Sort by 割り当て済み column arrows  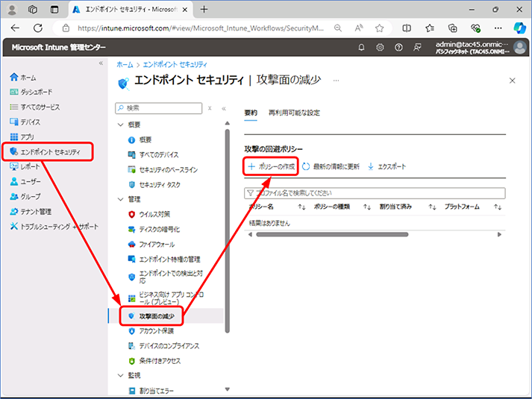(432, 207)
